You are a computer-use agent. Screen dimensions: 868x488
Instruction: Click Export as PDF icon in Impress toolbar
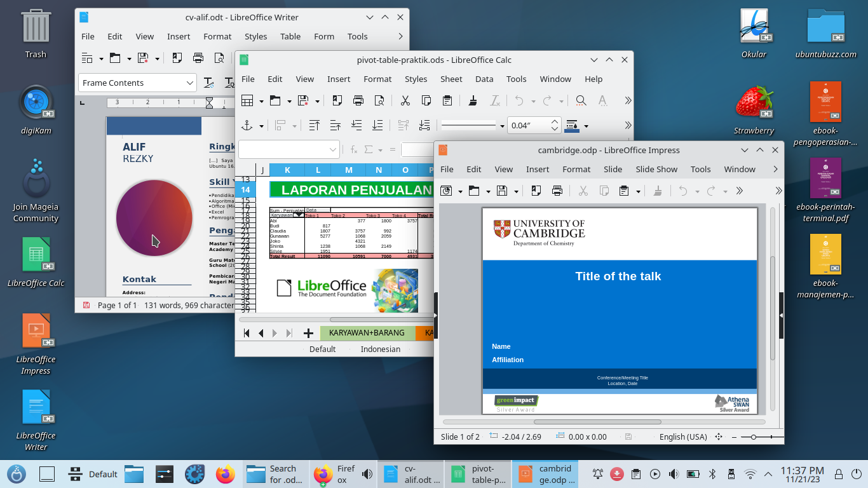536,191
